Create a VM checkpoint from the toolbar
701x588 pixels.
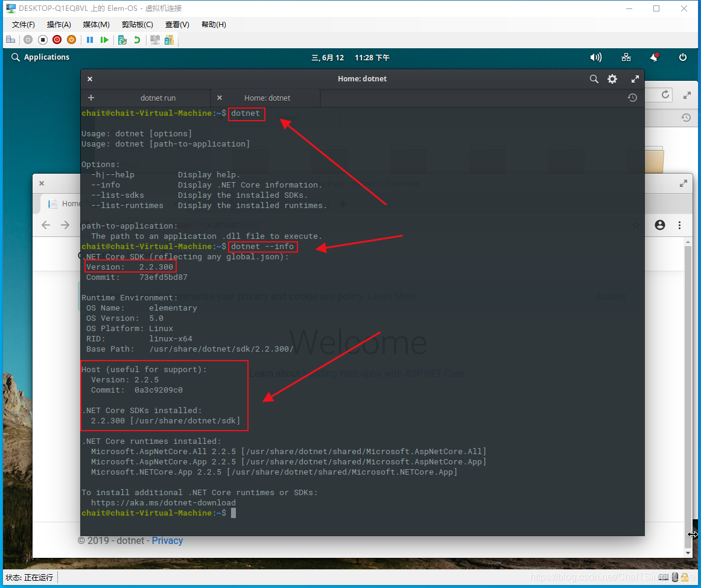click(x=122, y=40)
